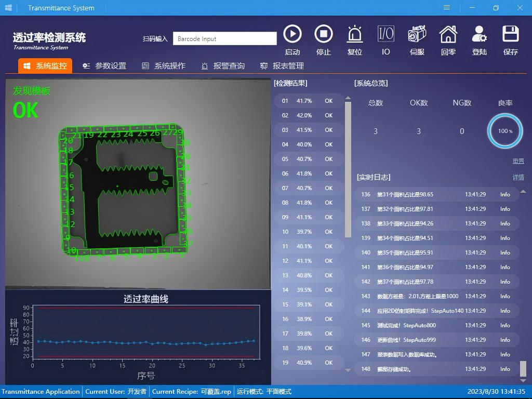
Task: Switch to the 参数设置 tab
Action: point(104,66)
